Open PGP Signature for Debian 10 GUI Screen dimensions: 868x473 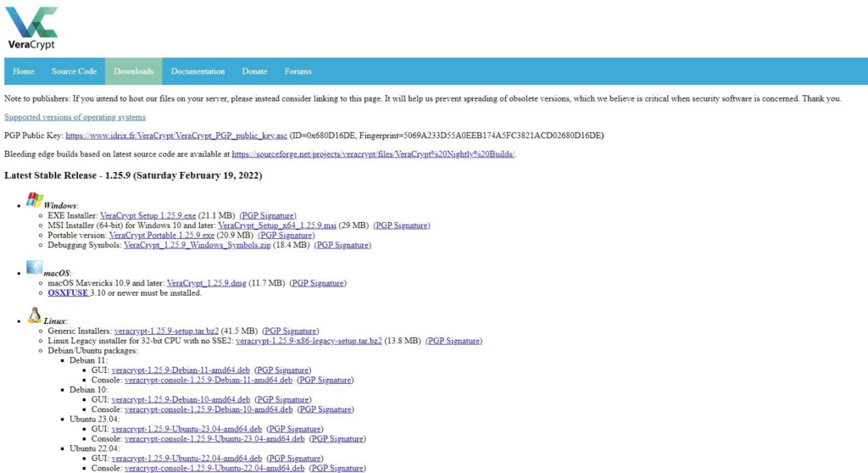point(283,399)
